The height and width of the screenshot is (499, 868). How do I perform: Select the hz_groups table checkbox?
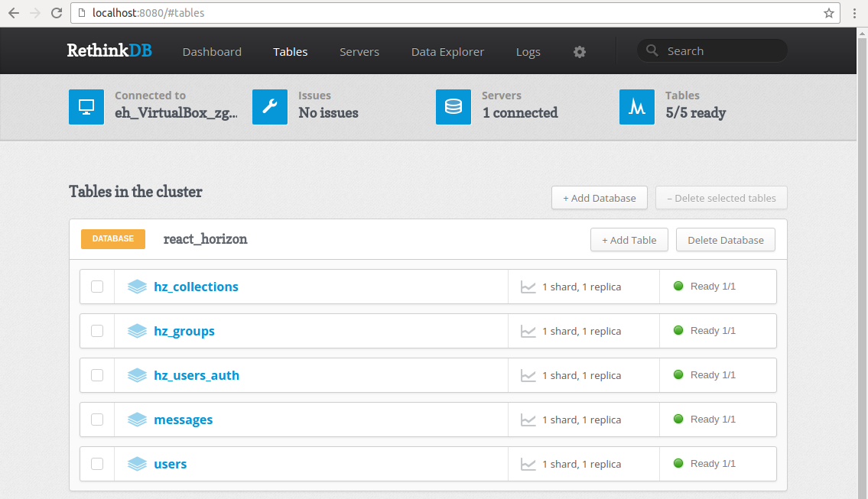[x=97, y=331]
